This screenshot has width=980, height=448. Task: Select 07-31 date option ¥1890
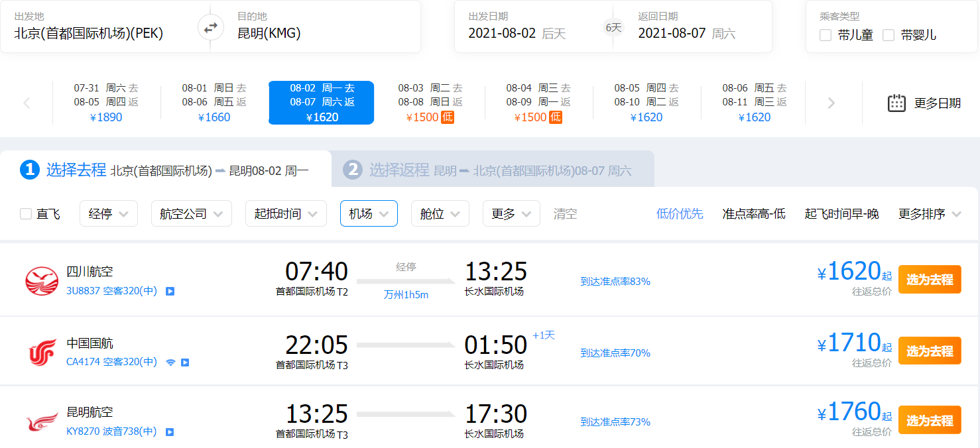pyautogui.click(x=106, y=103)
